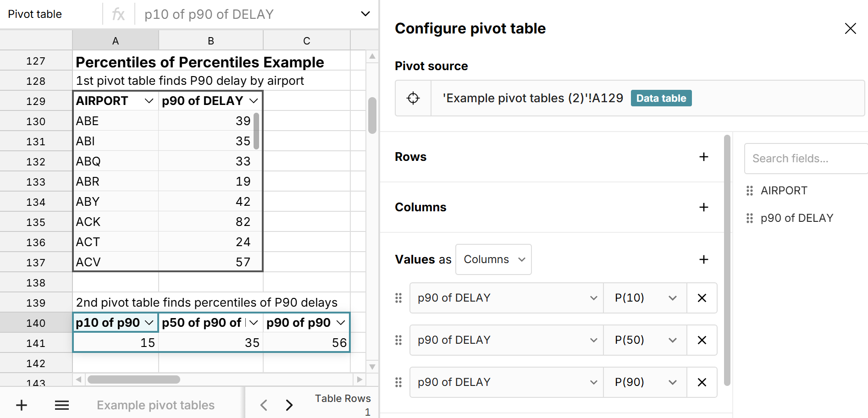Remove the P(10) value field
Viewport: 868px width, 418px height.
pos(702,298)
